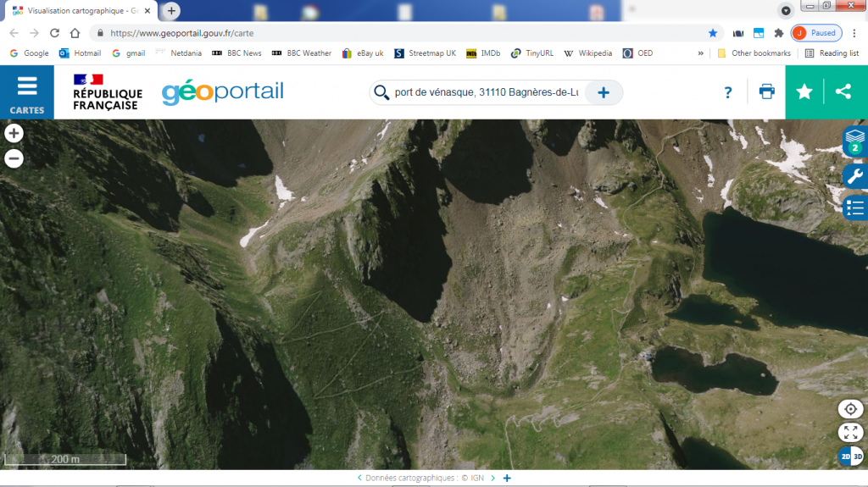Print the current map view
Screen dimensions: 868x487
pyautogui.click(x=766, y=92)
